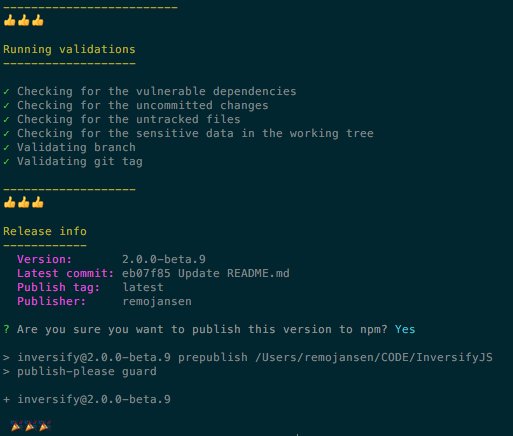Click the checkmark beside sensitive data check
Image resolution: width=513 pixels, height=436 pixels.
tap(6, 133)
